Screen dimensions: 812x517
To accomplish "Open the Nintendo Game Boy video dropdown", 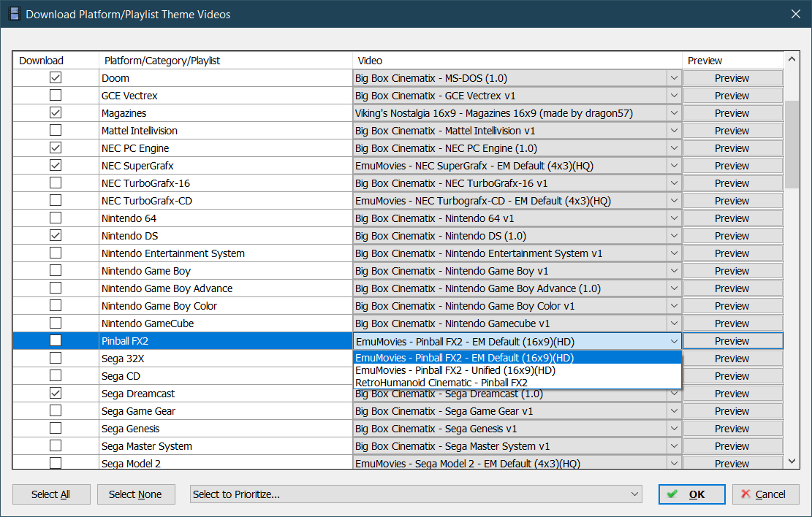I will [674, 271].
